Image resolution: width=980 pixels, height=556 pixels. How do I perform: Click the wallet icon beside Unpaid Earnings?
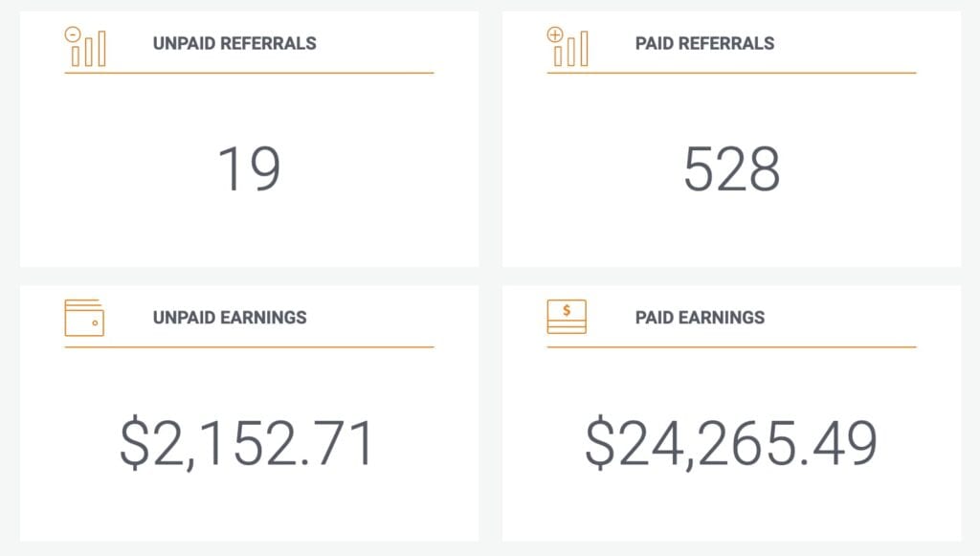pos(86,319)
